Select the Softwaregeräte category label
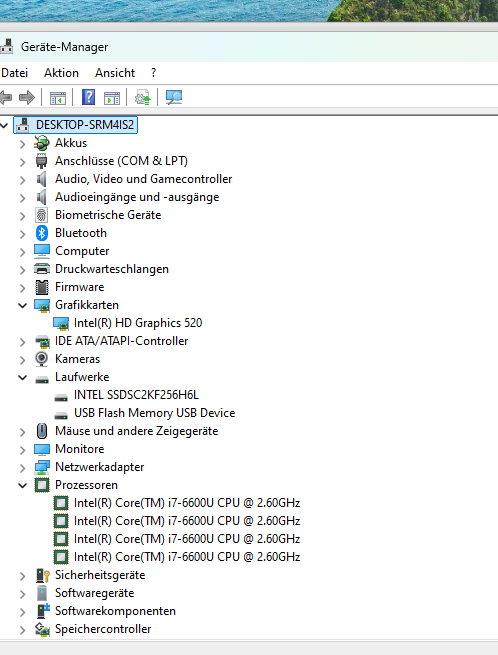The image size is (498, 655). (x=94, y=593)
